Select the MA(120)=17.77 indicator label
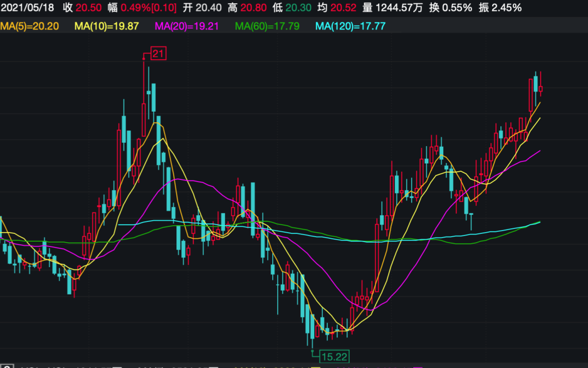This screenshot has width=588, height=368. [350, 26]
